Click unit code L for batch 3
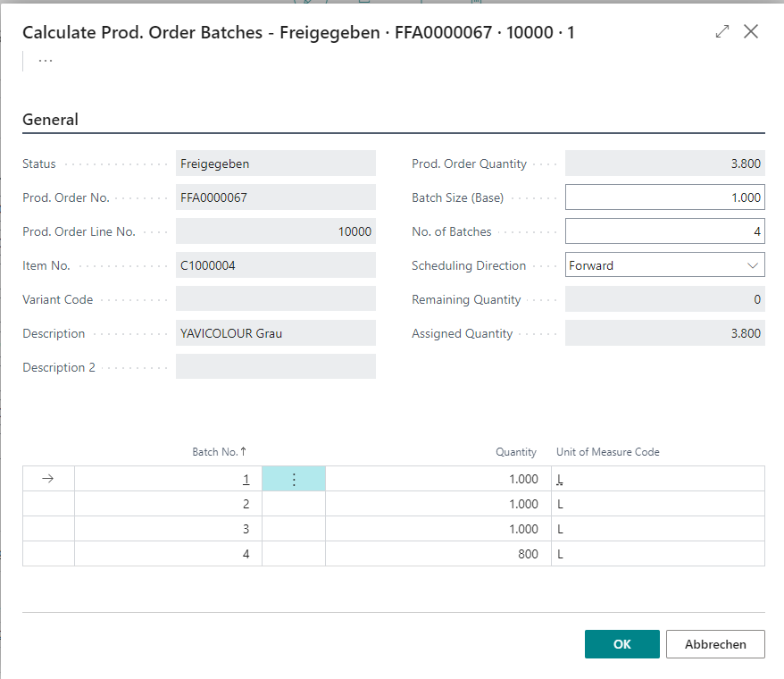This screenshot has width=784, height=679. 657,529
